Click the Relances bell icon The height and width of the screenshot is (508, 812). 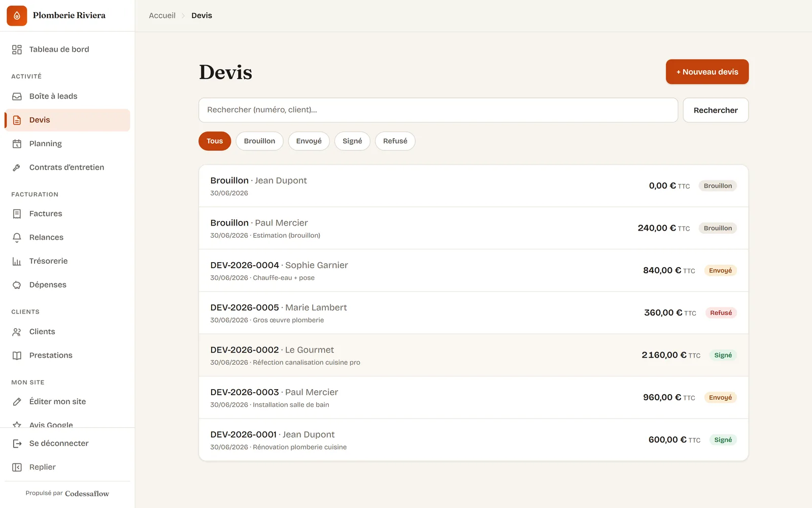(17, 238)
